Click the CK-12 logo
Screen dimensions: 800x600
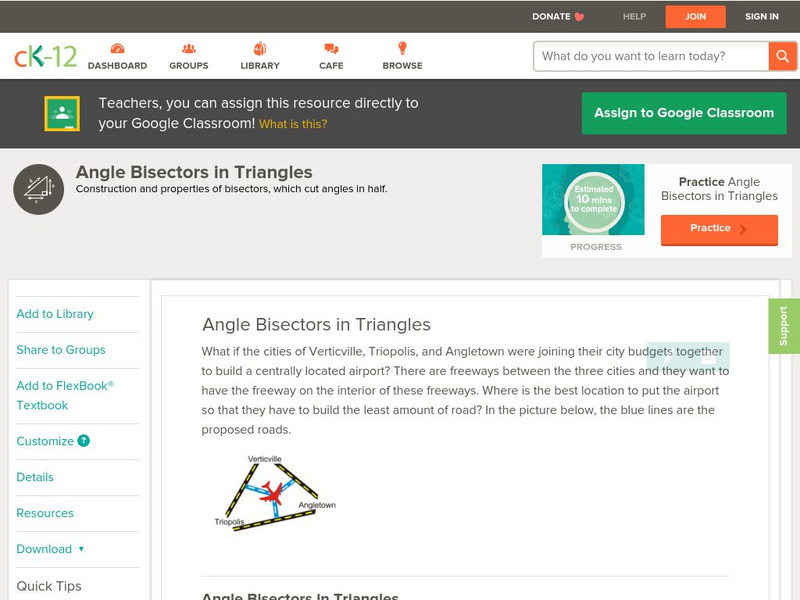(45, 56)
